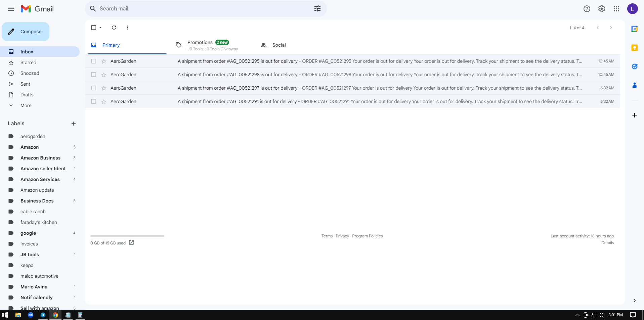
Task: Refresh the inbox
Action: click(x=114, y=28)
